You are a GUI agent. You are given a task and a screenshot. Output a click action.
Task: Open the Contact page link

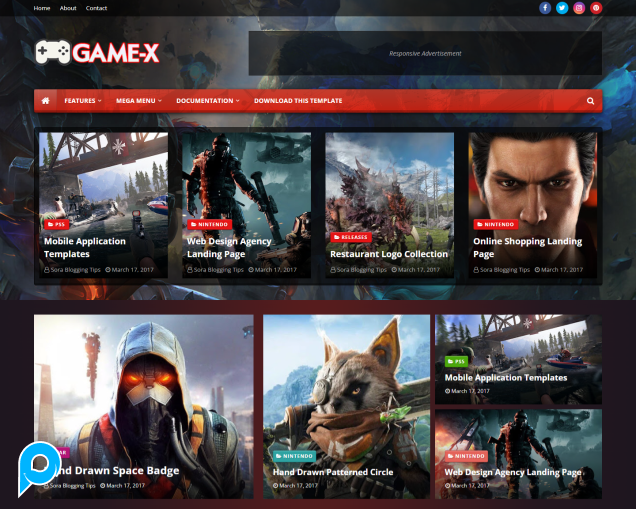pos(96,8)
